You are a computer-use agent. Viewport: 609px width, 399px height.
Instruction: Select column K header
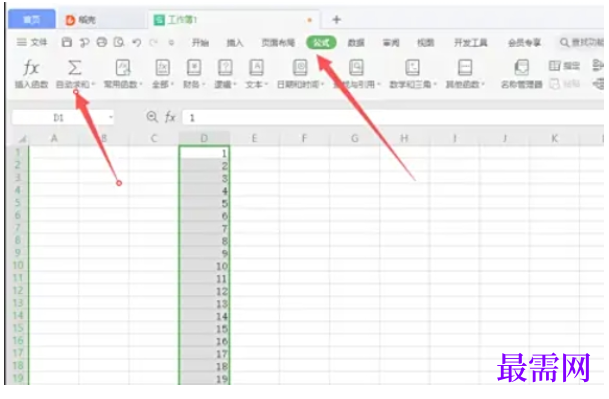point(555,138)
